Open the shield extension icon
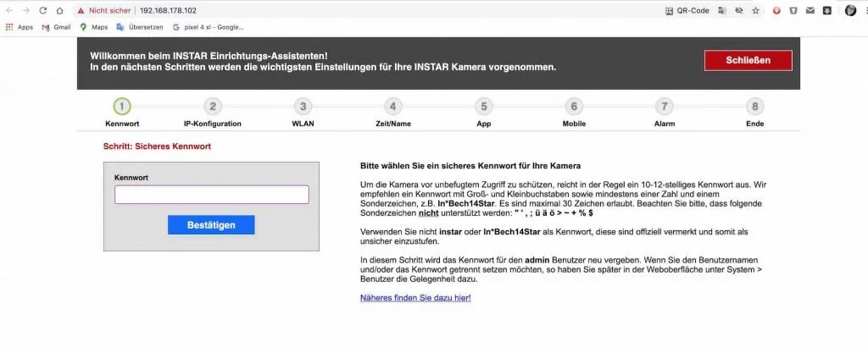 click(x=793, y=10)
